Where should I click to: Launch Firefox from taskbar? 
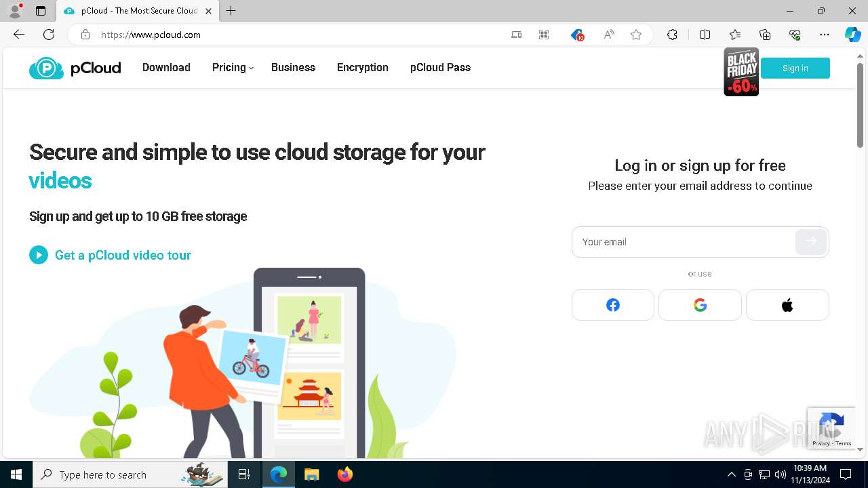pos(345,474)
